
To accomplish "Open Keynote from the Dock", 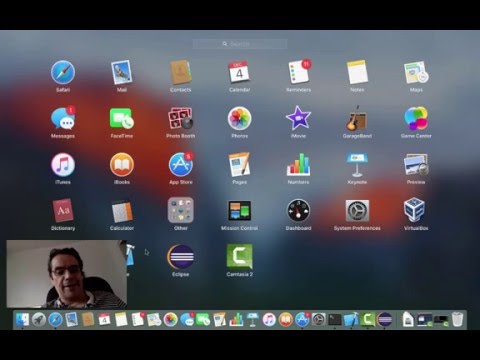I will [253, 320].
